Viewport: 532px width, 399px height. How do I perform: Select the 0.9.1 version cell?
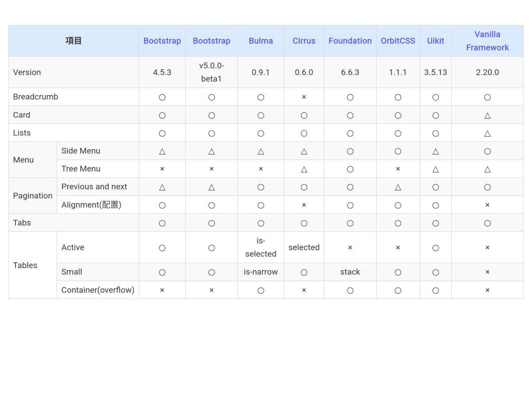point(261,72)
